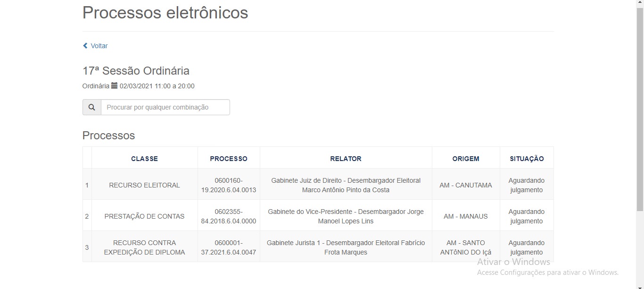Click relator Marco Antônio Pinto da Costa cell
Viewport: 644px width, 289px height.
click(x=346, y=185)
